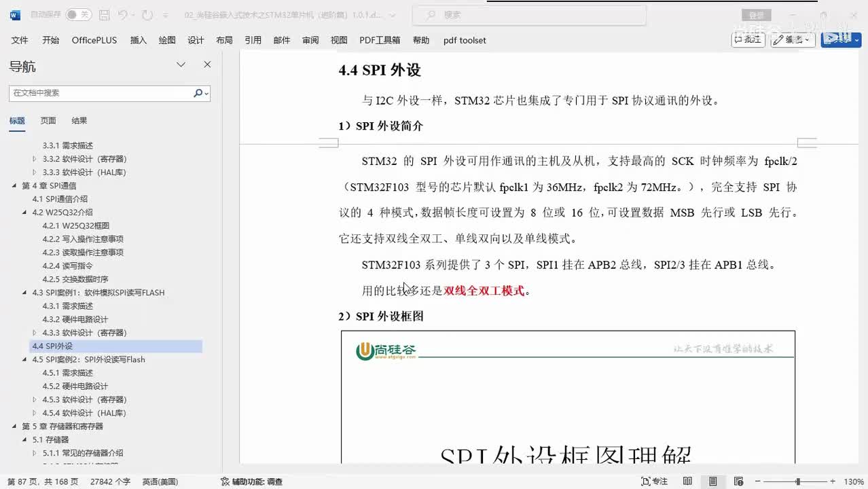Select heading 4.2.3 读取操作注意事项
This screenshot has height=489, width=868.
click(x=83, y=253)
